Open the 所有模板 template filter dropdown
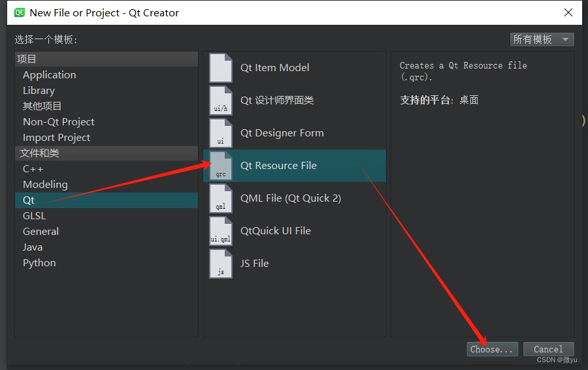 point(542,39)
